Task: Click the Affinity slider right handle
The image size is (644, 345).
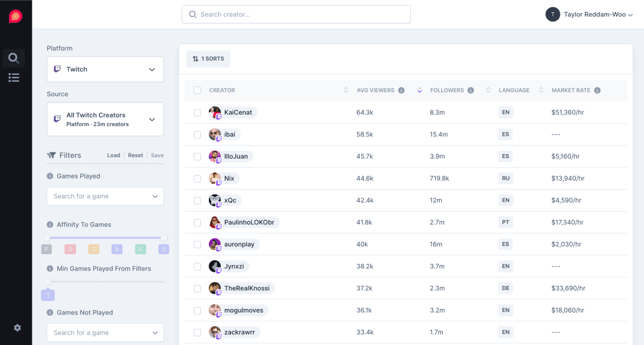Action: [164, 238]
